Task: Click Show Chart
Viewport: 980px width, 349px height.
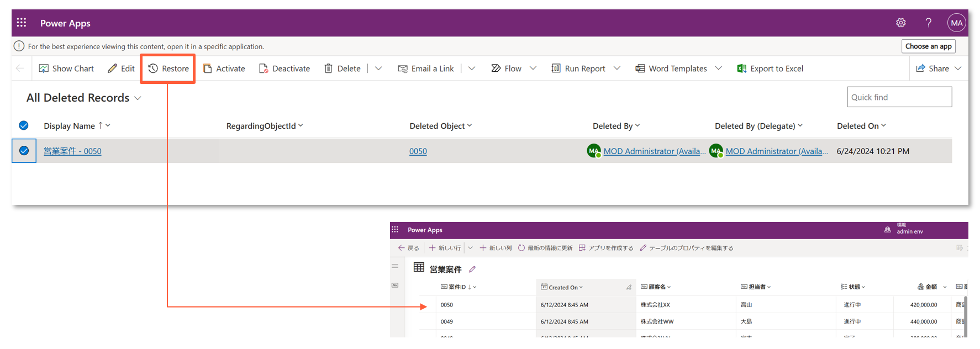Action: pyautogui.click(x=66, y=68)
